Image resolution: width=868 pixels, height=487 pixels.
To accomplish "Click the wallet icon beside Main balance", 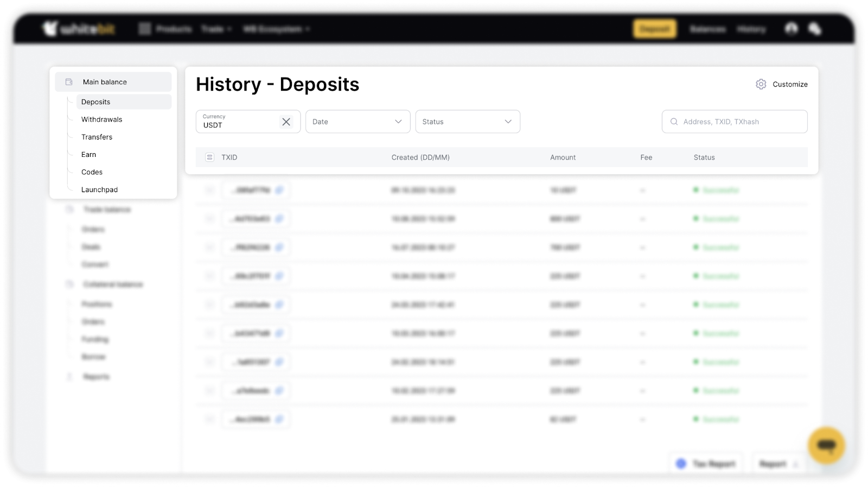I will coord(69,82).
